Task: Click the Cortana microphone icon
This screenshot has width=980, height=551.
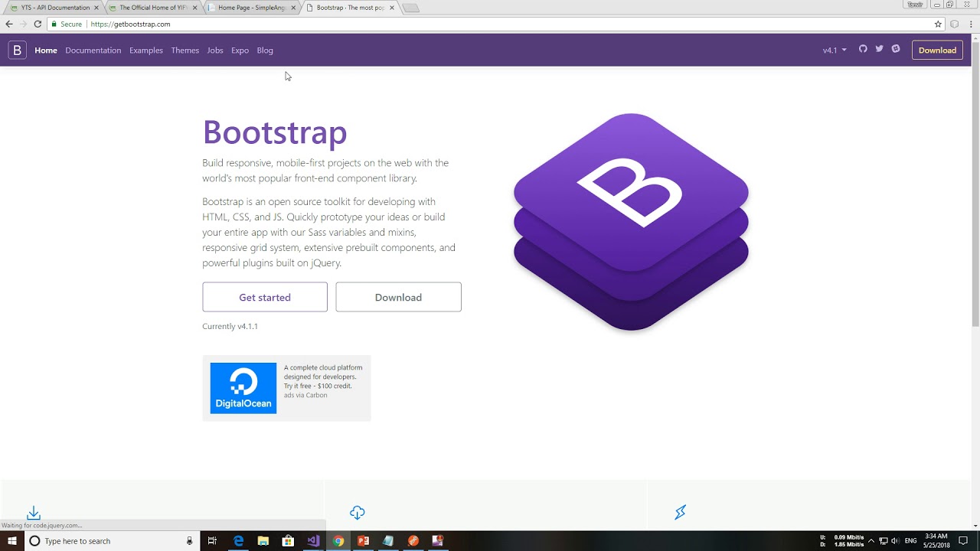Action: [x=190, y=541]
